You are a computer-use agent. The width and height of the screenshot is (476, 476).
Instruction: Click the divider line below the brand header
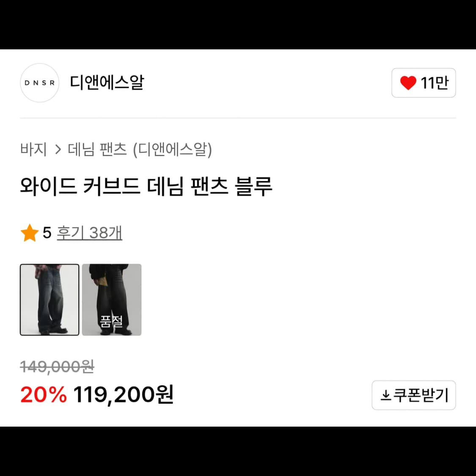pyautogui.click(x=238, y=118)
